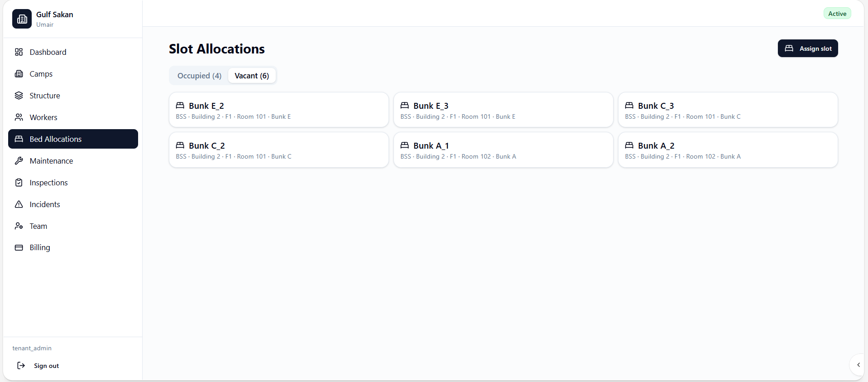Click the Assign slot button
This screenshot has height=382, width=868.
tap(808, 48)
